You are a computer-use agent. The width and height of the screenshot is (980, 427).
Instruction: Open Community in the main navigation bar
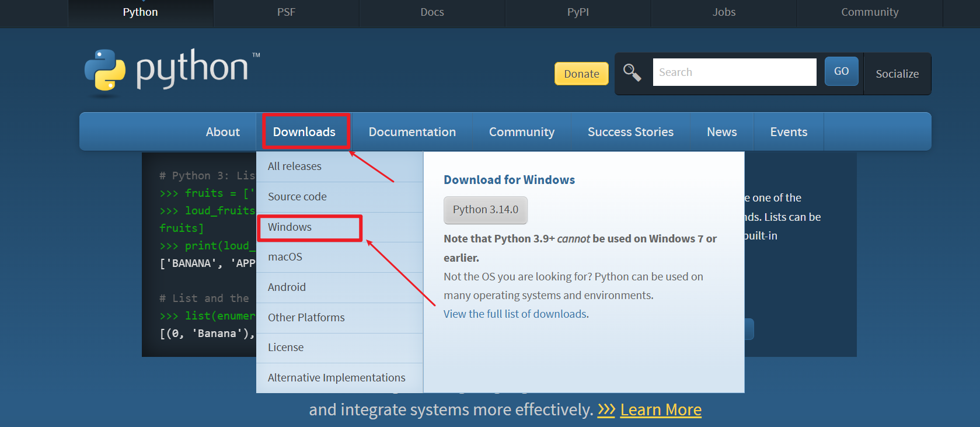point(522,132)
